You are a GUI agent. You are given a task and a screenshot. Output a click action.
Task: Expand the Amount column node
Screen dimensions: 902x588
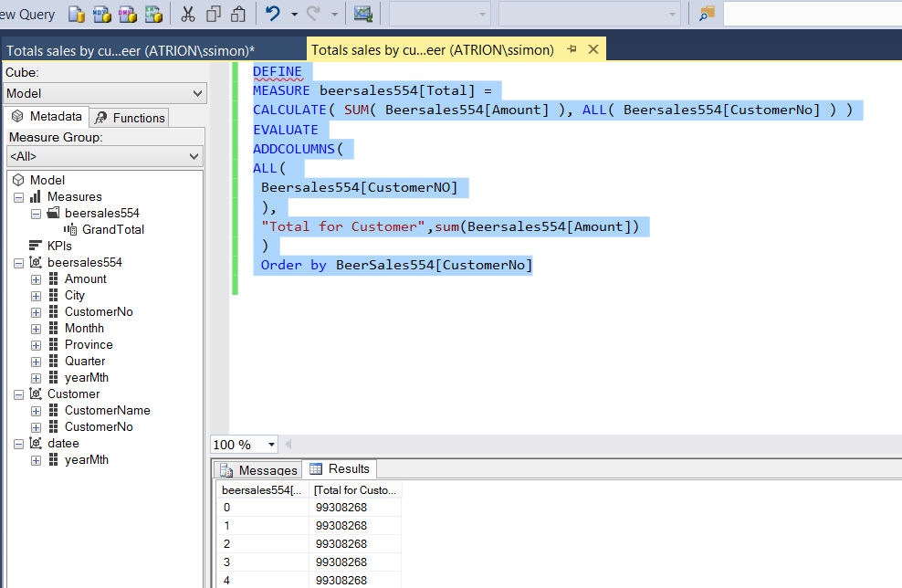click(36, 279)
